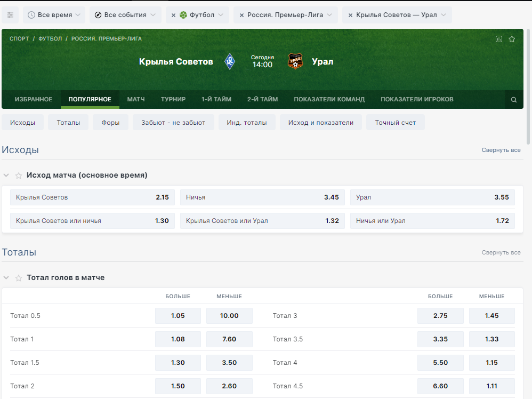Select Тотал 2 меньше 2.60

[x=229, y=386]
